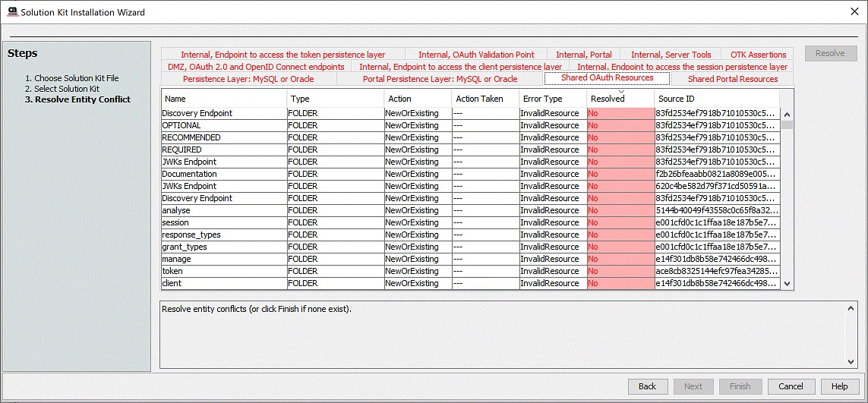Select the Shared OAuth Resources tab
868x403 pixels.
[x=608, y=78]
